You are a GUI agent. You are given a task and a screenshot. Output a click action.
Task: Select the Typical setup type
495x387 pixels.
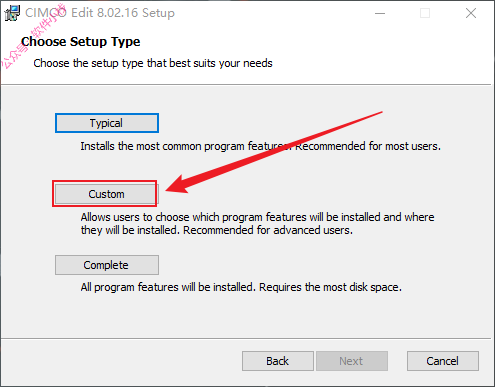pos(107,123)
